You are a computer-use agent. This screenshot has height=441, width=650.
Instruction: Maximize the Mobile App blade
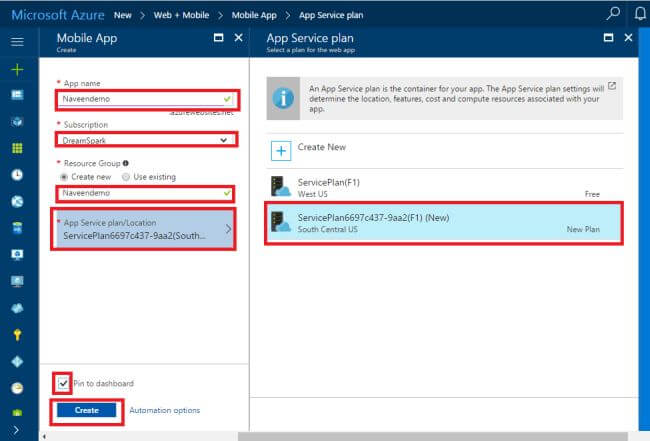tap(218, 38)
